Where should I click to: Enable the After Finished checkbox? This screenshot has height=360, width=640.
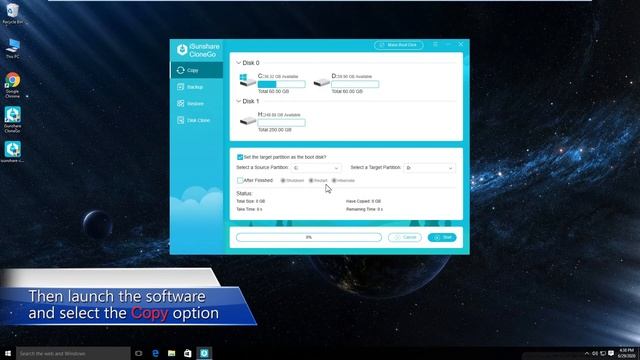tap(240, 180)
